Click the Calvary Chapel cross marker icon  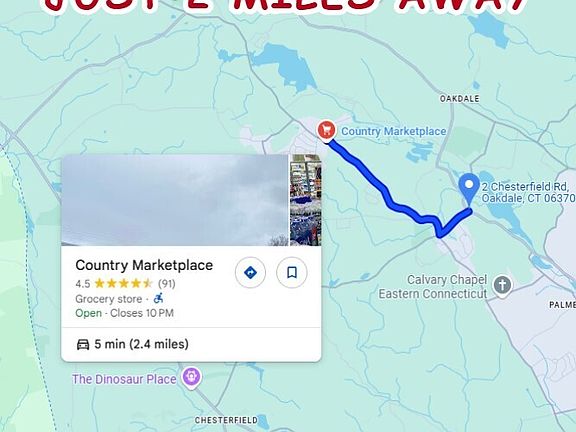coord(502,285)
